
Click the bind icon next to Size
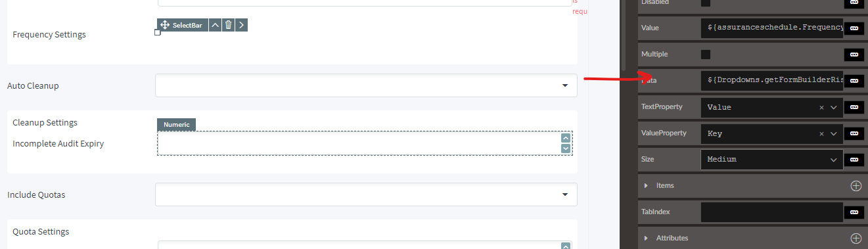click(x=854, y=160)
